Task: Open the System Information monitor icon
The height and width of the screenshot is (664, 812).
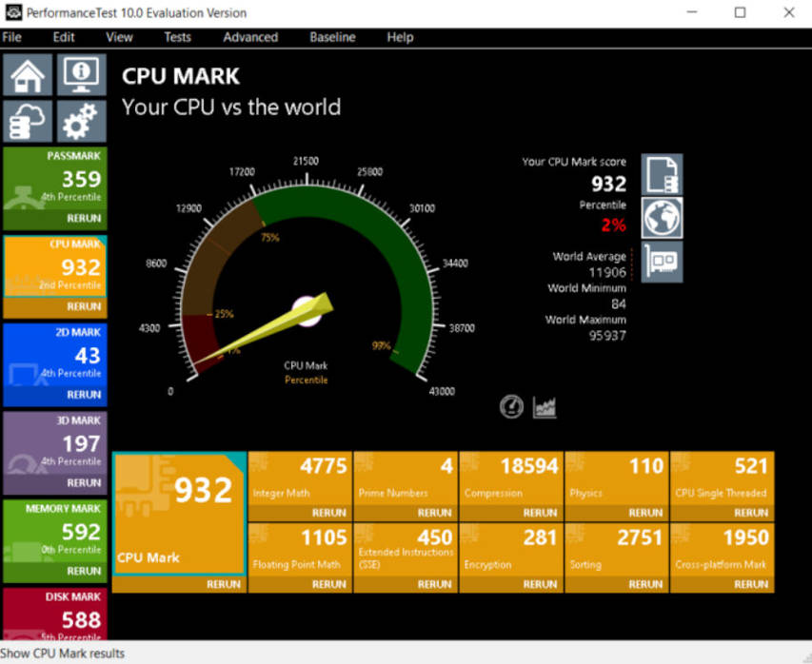Action: pos(82,75)
